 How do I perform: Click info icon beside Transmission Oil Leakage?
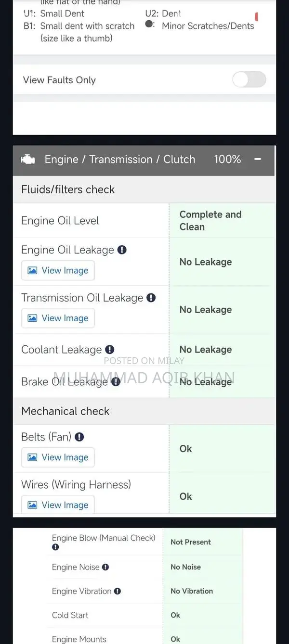[151, 298]
